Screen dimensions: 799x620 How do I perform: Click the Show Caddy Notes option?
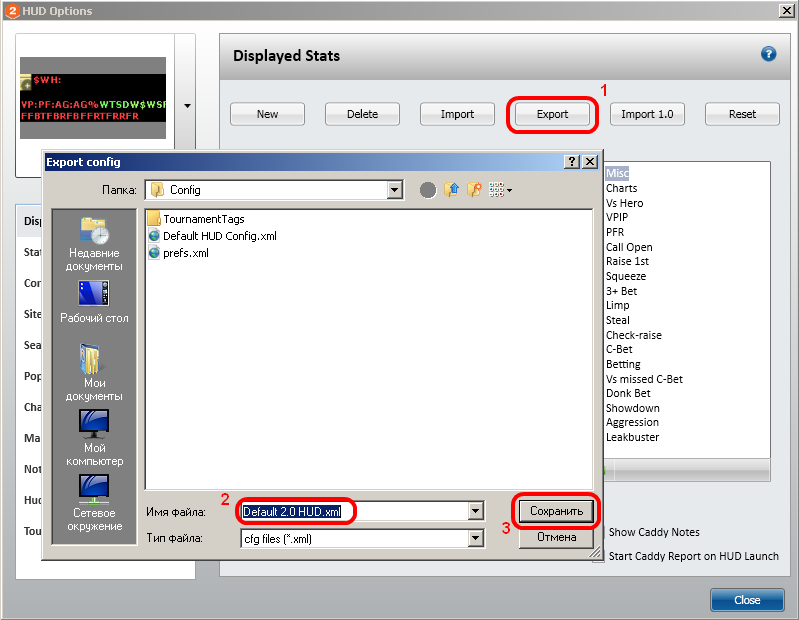click(654, 532)
